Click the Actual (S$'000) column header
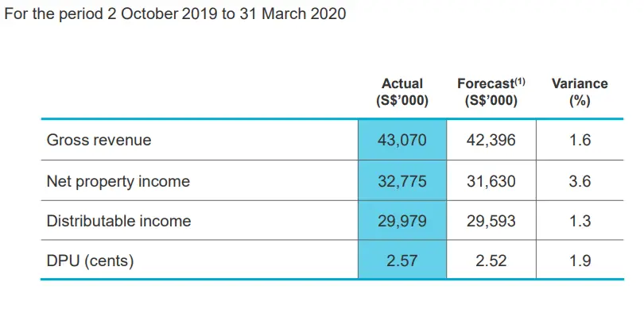The image size is (644, 313). (402, 92)
